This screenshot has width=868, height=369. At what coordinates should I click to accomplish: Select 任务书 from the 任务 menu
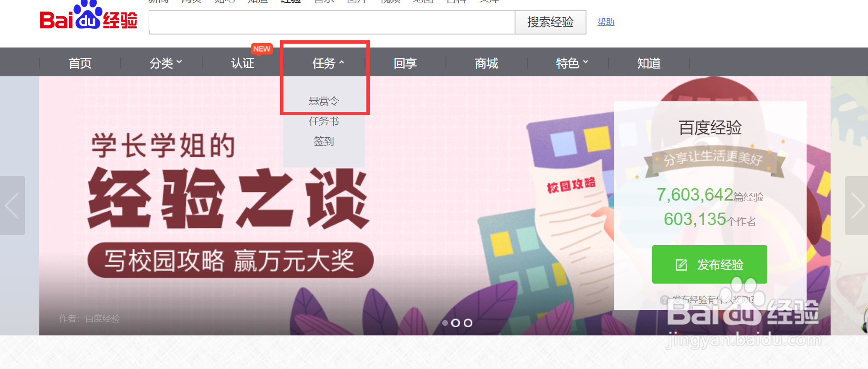click(x=324, y=121)
